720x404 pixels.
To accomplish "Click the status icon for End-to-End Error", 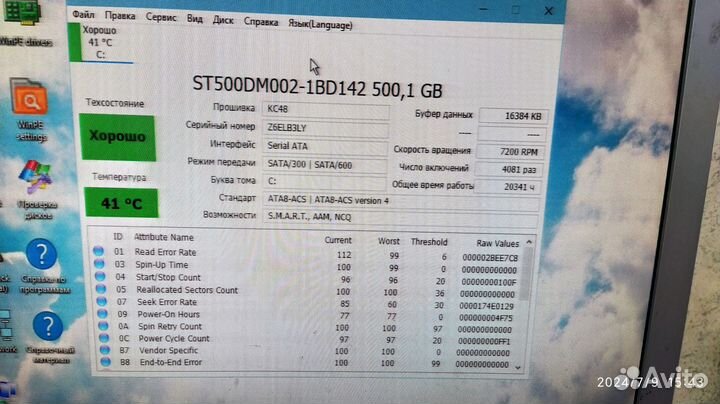I will click(106, 361).
